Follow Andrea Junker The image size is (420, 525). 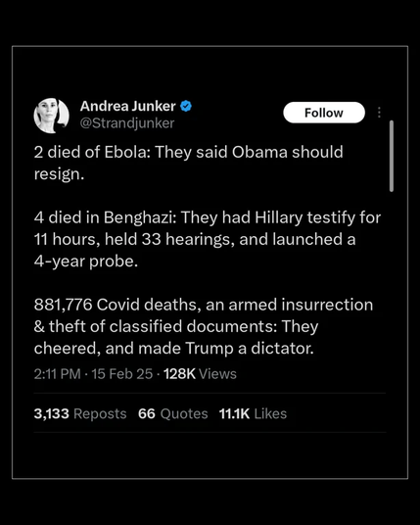coord(324,113)
